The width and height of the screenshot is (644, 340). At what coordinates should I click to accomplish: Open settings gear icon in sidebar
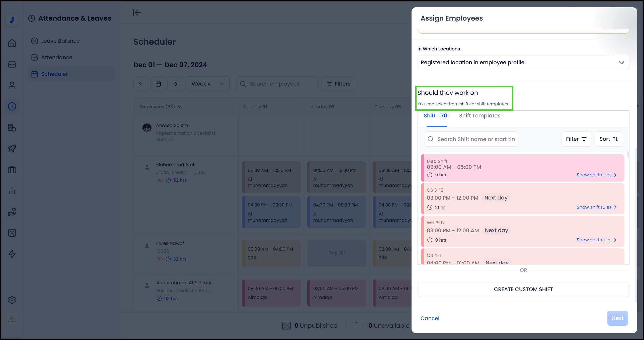click(x=12, y=300)
